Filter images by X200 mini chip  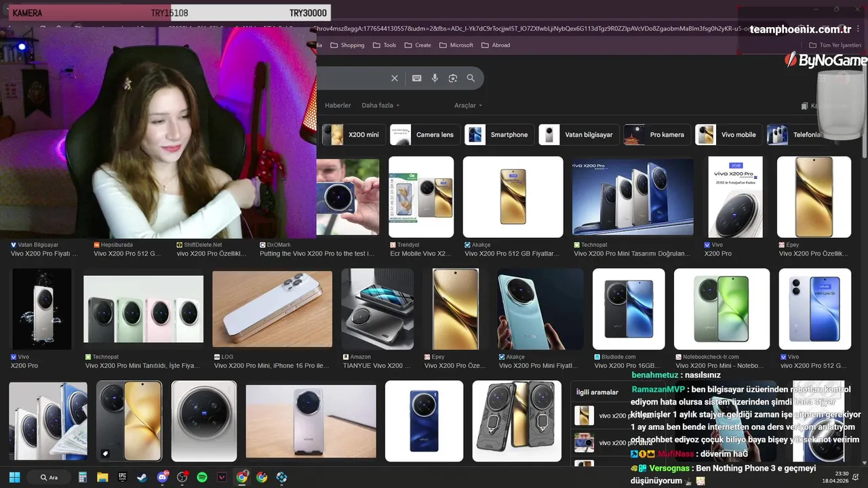click(353, 135)
